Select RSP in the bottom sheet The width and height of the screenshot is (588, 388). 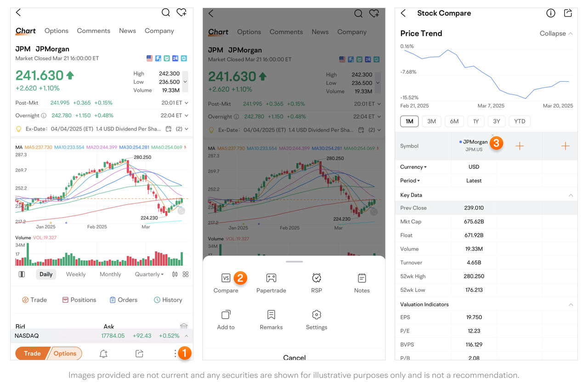[x=317, y=283]
